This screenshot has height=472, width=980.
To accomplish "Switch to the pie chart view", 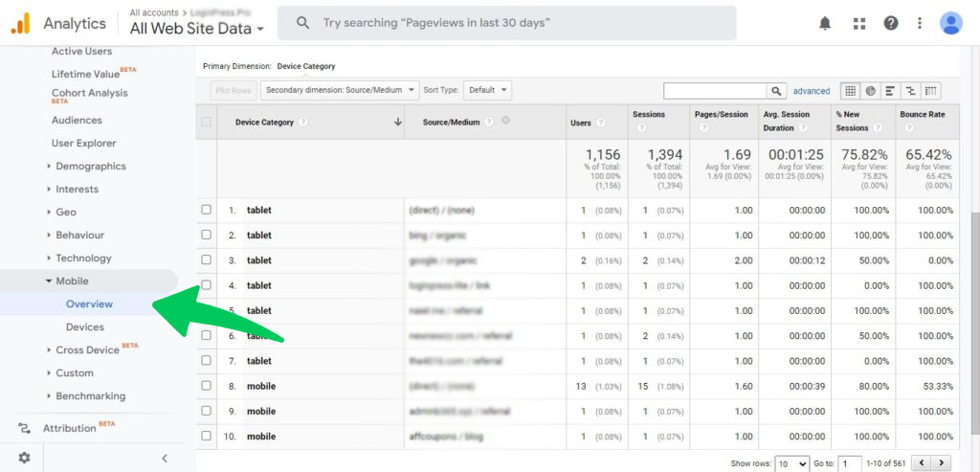I will coord(870,91).
